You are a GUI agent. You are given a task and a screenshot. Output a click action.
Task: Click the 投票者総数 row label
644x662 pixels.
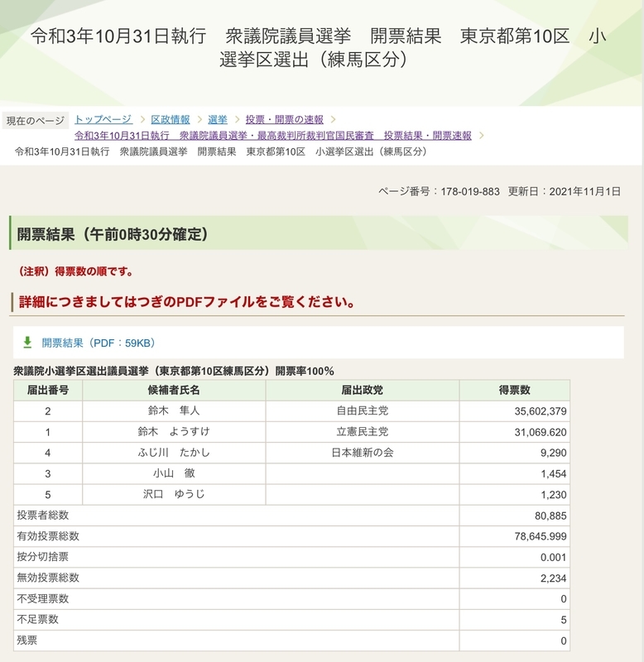[43, 515]
